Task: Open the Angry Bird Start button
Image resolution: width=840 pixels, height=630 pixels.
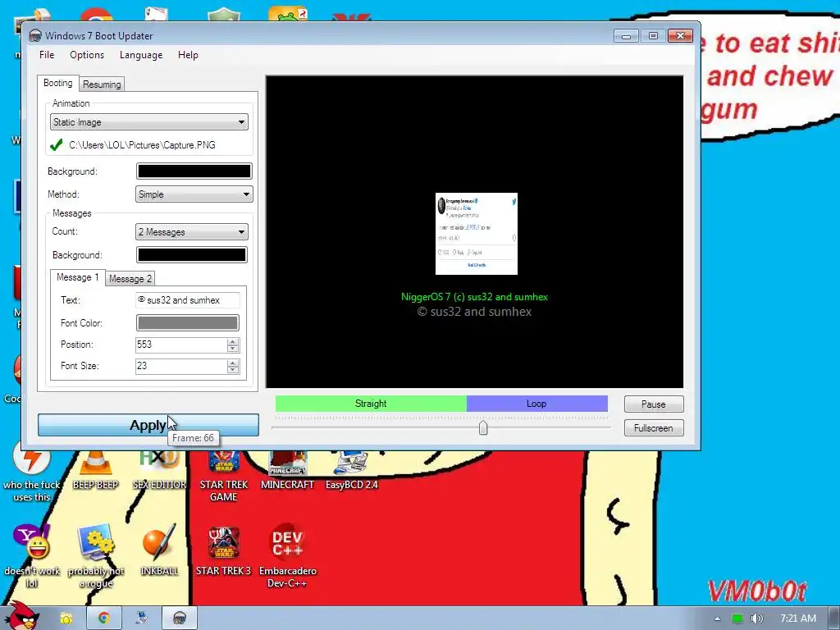Action: coord(21,617)
